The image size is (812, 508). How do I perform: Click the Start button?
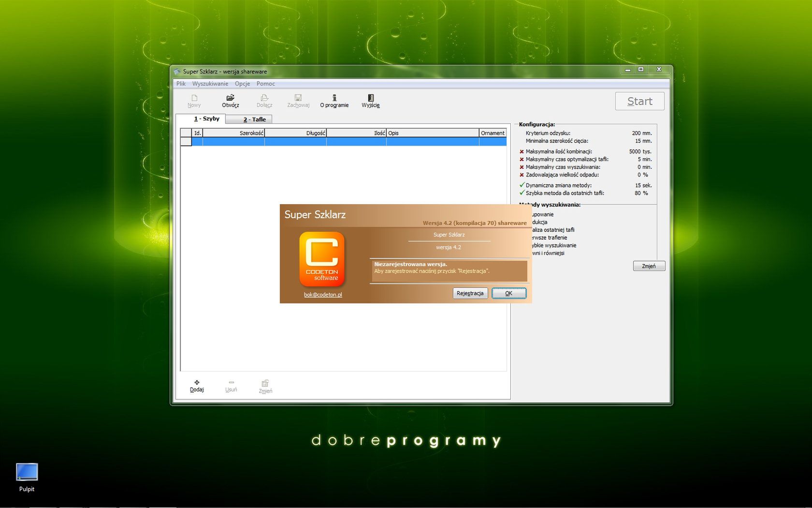coord(639,101)
